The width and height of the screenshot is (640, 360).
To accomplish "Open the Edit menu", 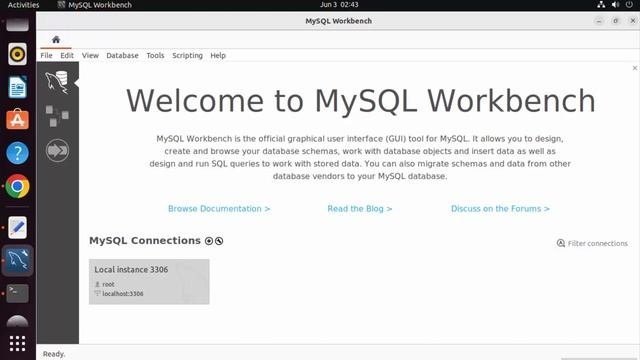I will [67, 55].
